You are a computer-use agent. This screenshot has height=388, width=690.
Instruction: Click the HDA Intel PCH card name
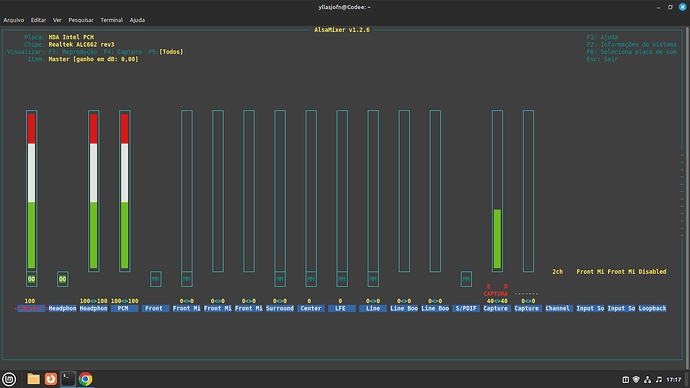click(71, 37)
